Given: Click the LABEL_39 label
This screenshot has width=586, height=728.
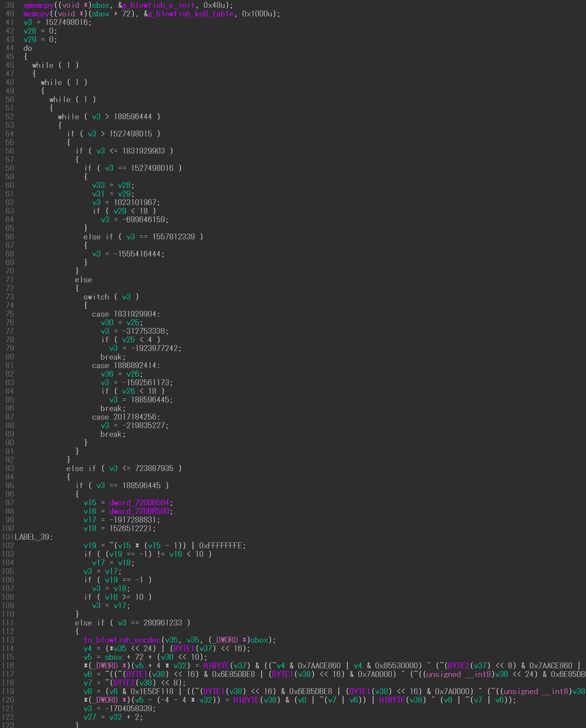Looking at the screenshot, I should (34, 537).
